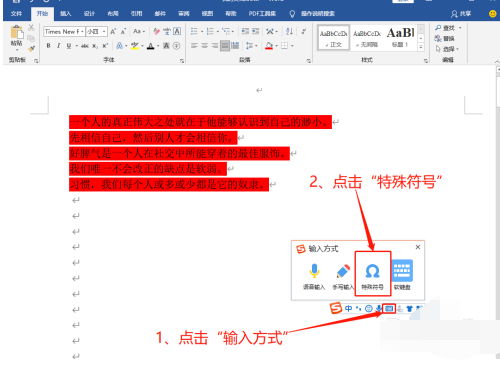This screenshot has width=500, height=366.
Task: Click the enclosed character icon
Action: point(176,46)
